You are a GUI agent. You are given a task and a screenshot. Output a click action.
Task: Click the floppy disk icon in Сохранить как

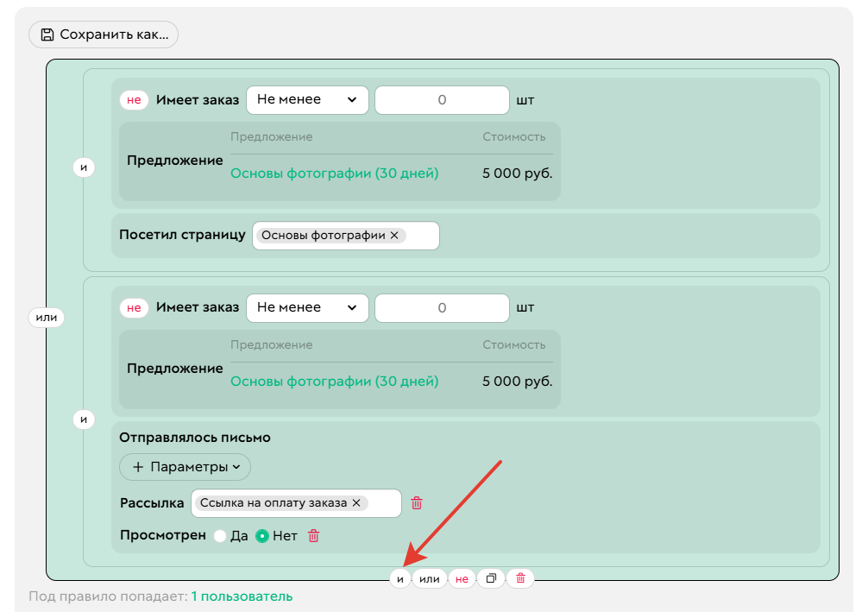[x=47, y=35]
